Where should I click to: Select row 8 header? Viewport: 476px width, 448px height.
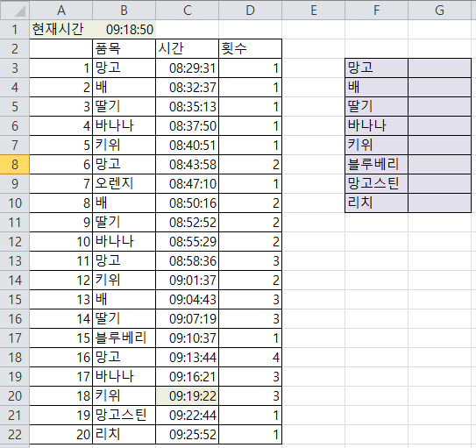tap(15, 164)
